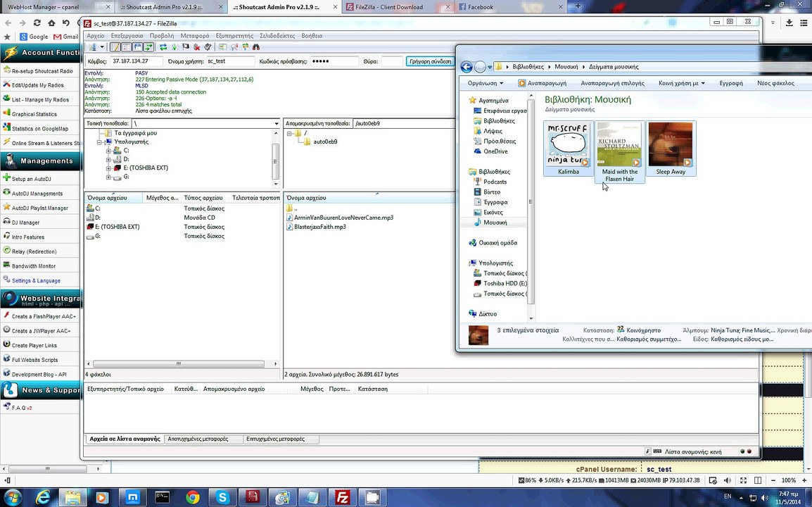Click Αναπαραγωγή button in Explorer
812x507 pixels.
tap(543, 83)
